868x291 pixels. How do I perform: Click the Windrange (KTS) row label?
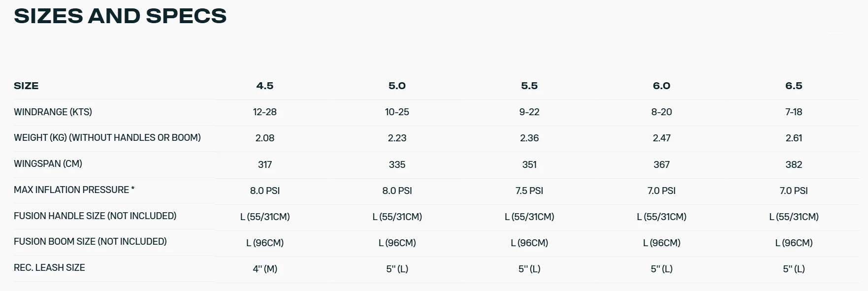point(53,112)
